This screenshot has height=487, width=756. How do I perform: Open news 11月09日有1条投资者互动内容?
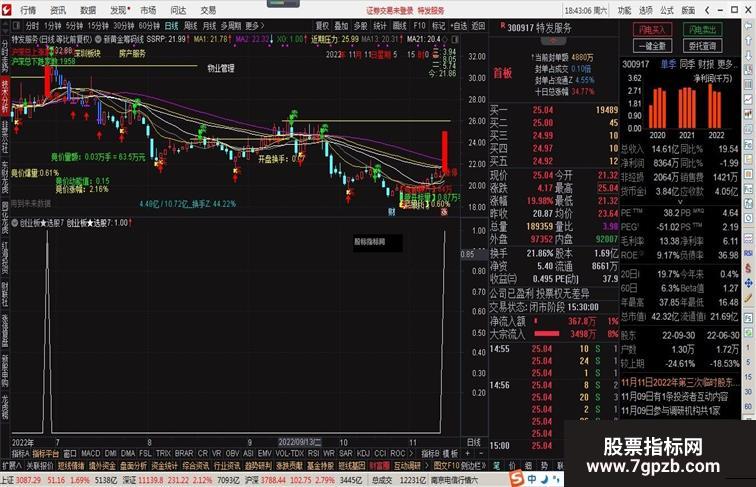coord(674,397)
